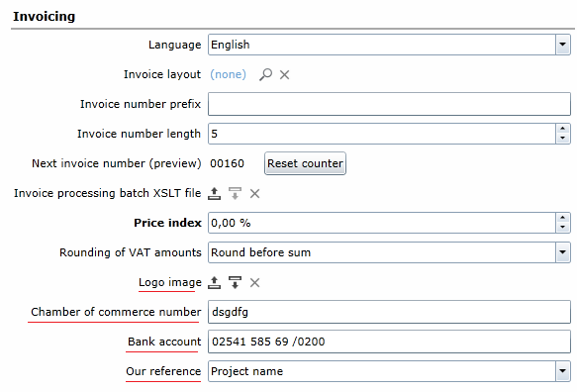
Task: Click the Chamber of commerce number label
Action: click(116, 312)
